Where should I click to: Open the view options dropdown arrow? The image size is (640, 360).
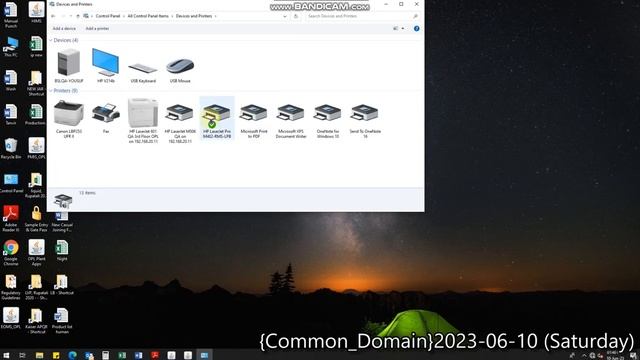click(403, 29)
